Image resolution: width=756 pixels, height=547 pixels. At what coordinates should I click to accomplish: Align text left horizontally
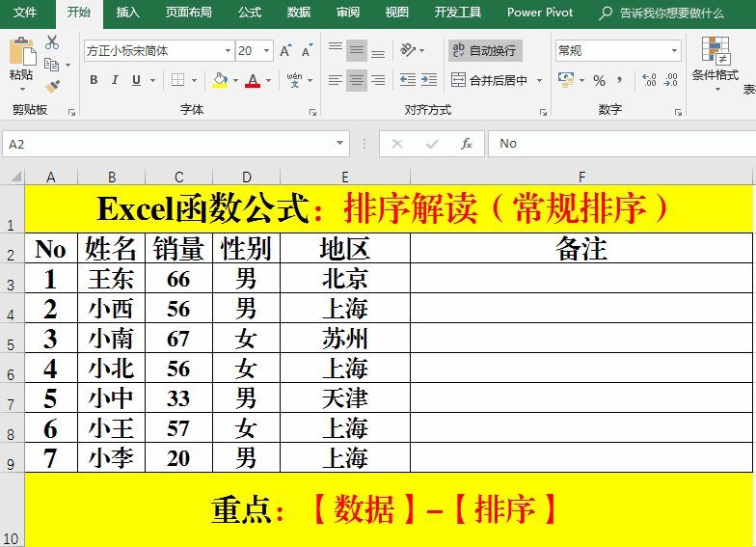[x=336, y=80]
